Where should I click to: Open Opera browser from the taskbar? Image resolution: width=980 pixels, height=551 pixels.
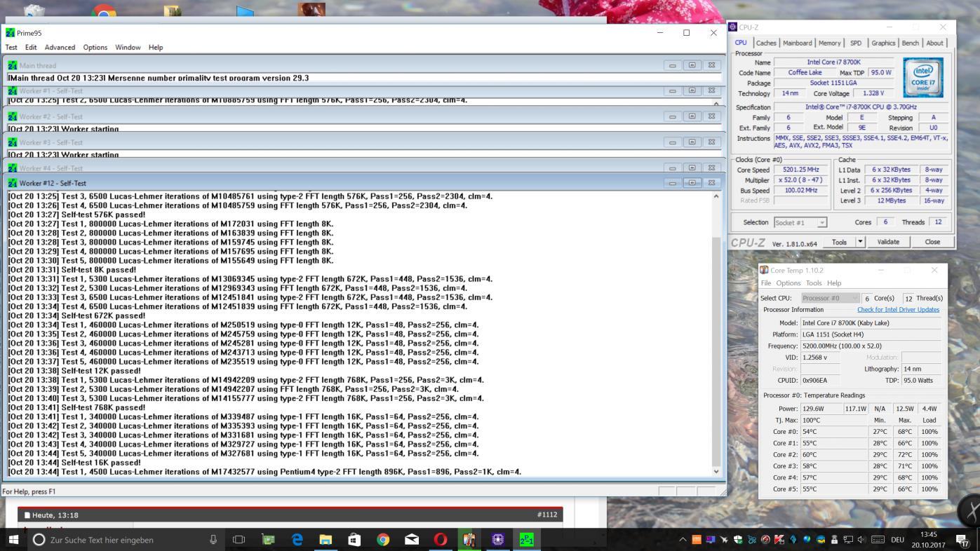[x=441, y=539]
